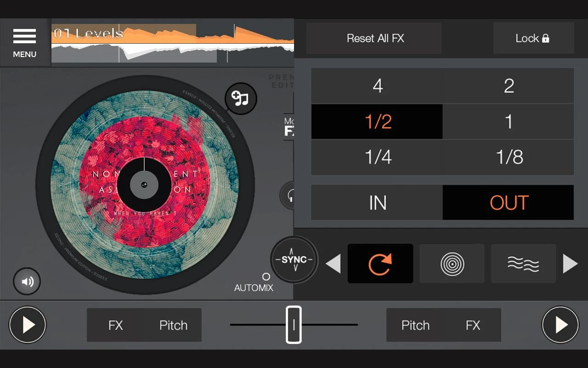Set loop OUT point
The width and height of the screenshot is (588, 368).
pos(508,202)
